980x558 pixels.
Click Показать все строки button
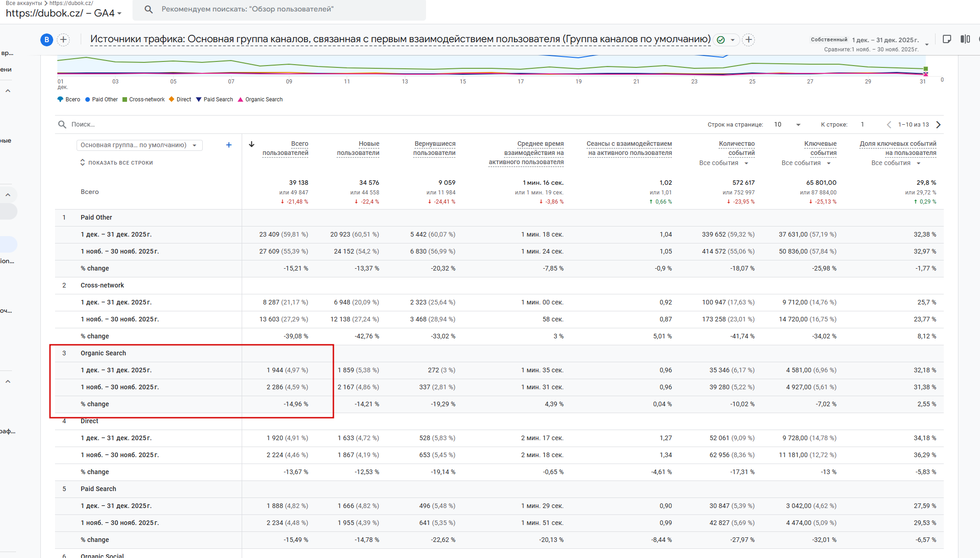click(116, 163)
